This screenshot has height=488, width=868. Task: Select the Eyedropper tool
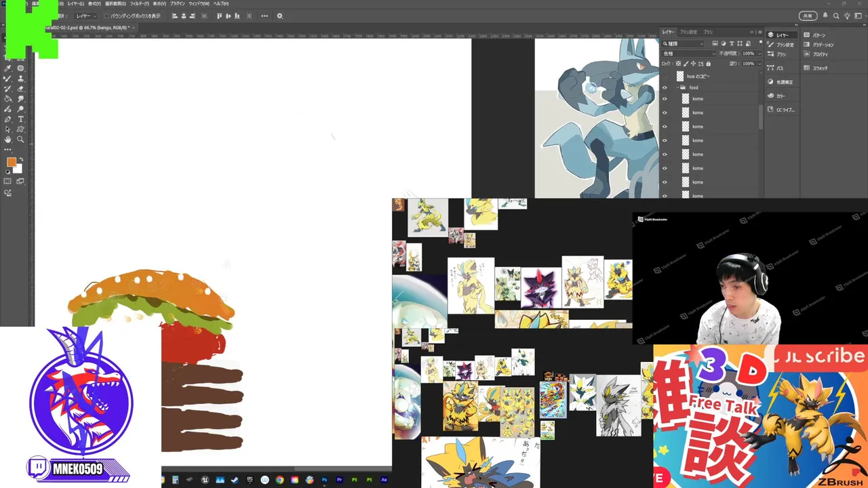point(8,68)
